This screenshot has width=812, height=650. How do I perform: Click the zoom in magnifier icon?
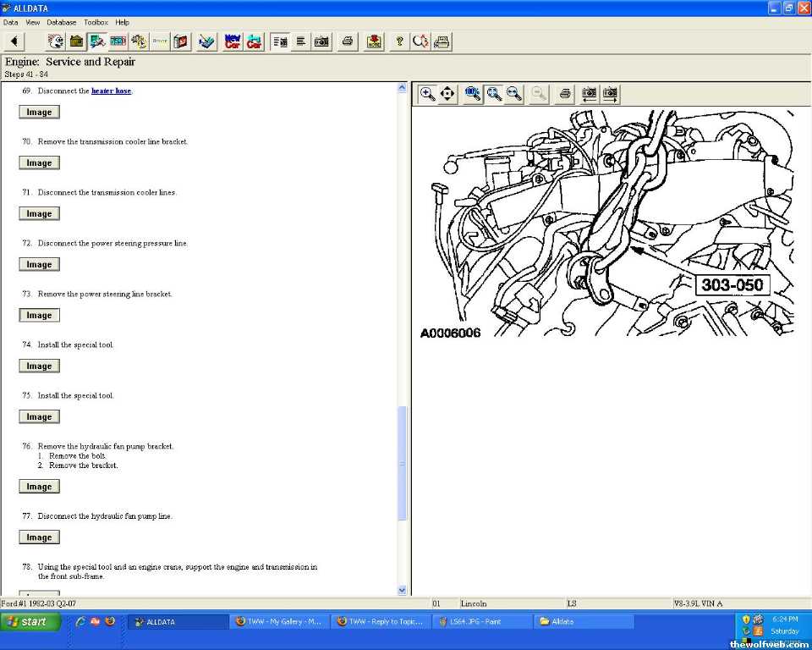tap(428, 94)
